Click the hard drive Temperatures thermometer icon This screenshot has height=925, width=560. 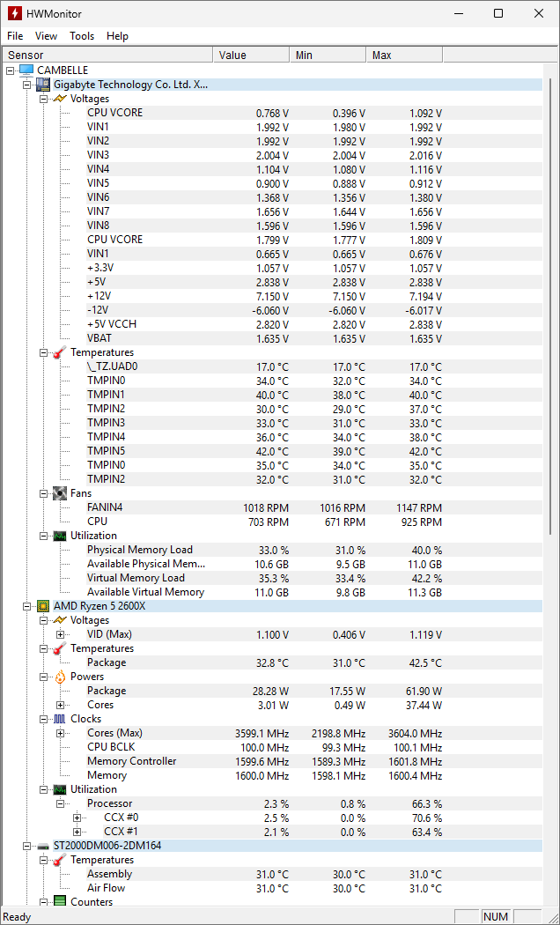(x=60, y=860)
